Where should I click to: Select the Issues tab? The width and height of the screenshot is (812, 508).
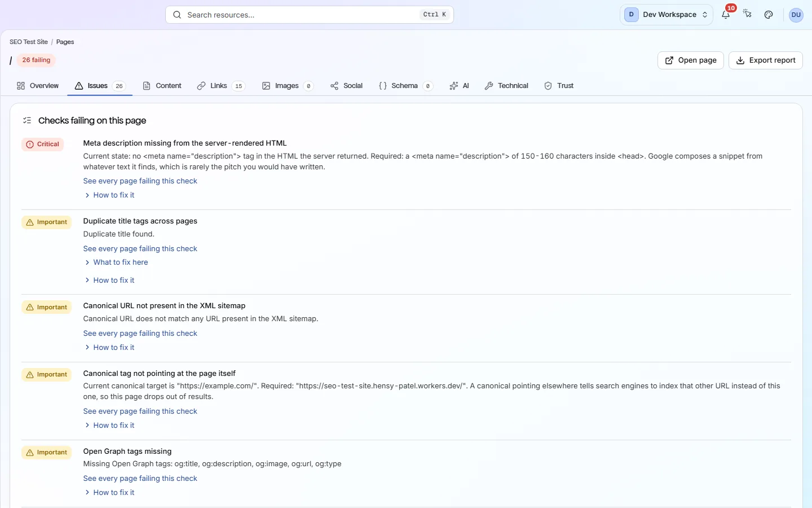pos(100,86)
